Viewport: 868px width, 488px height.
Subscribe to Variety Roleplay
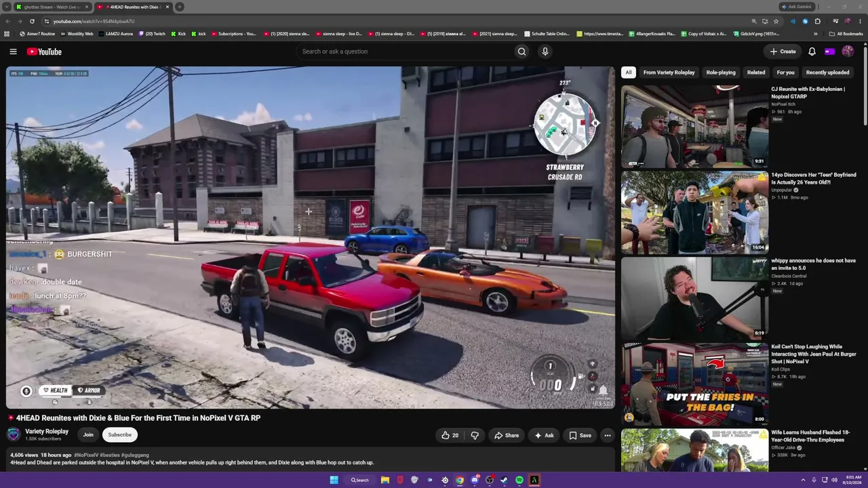click(x=119, y=435)
